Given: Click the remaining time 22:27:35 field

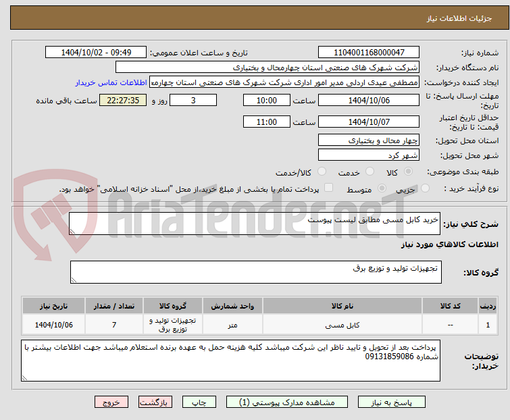Looking at the screenshot, I should click(x=123, y=100).
